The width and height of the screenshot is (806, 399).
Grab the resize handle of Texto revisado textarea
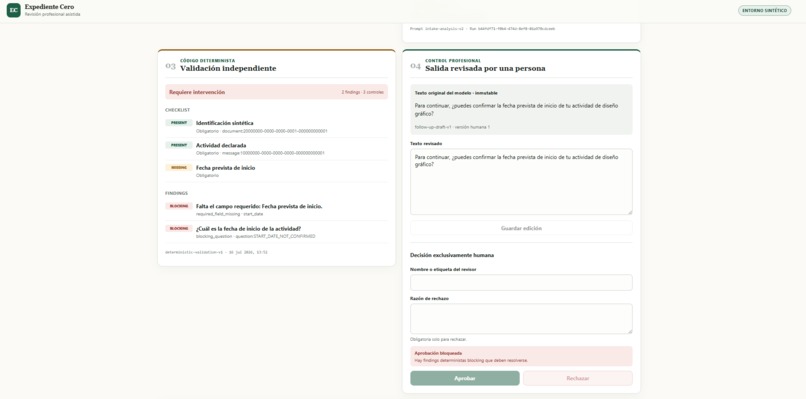pyautogui.click(x=629, y=211)
